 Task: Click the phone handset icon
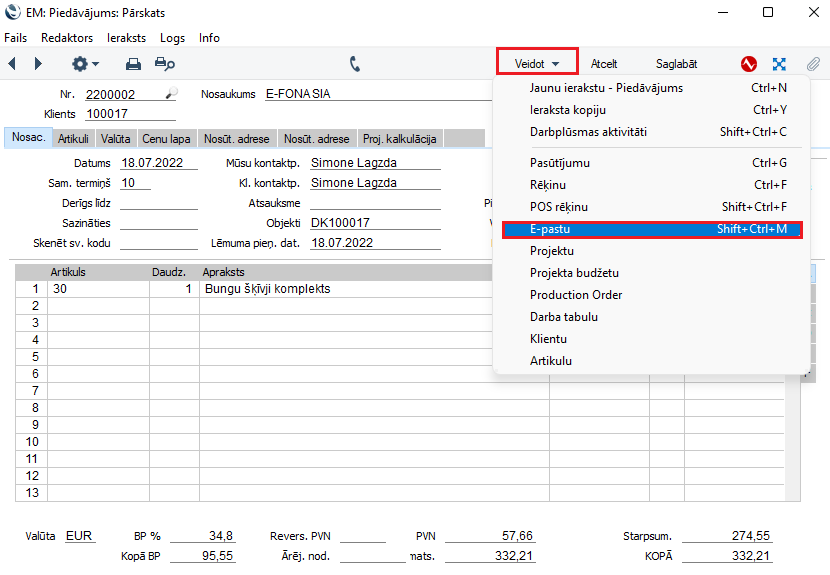(x=355, y=64)
